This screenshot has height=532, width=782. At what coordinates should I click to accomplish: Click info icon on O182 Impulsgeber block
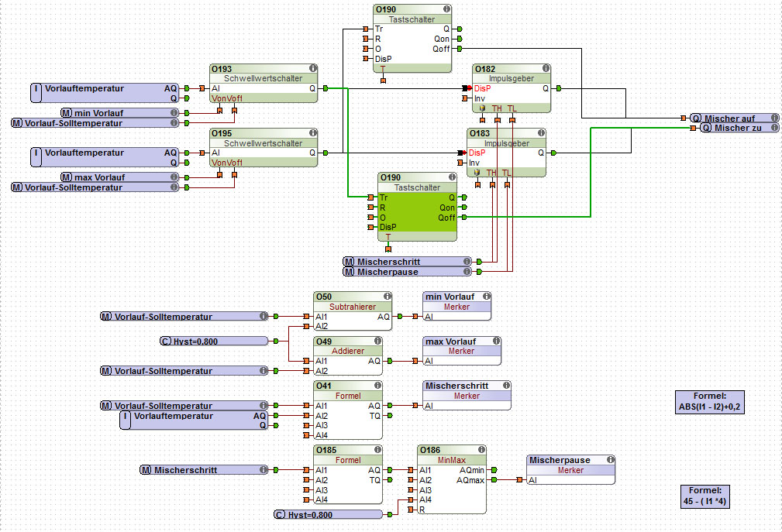tap(546, 68)
